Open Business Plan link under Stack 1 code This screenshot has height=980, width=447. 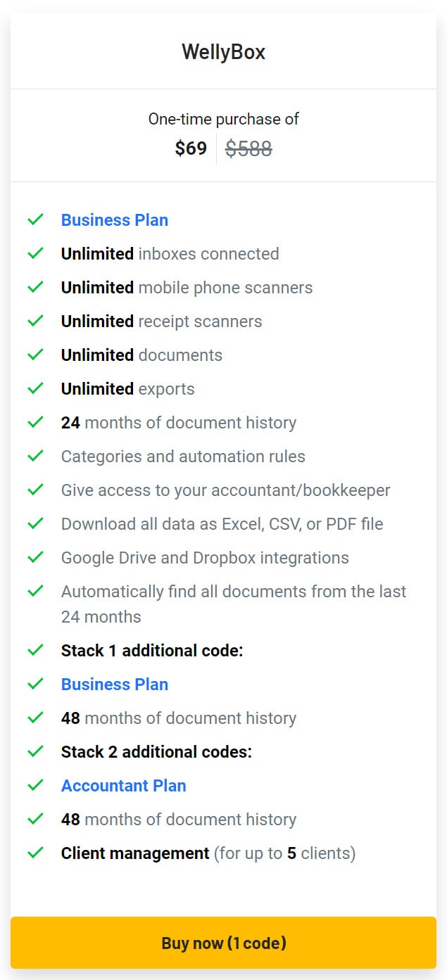[115, 685]
